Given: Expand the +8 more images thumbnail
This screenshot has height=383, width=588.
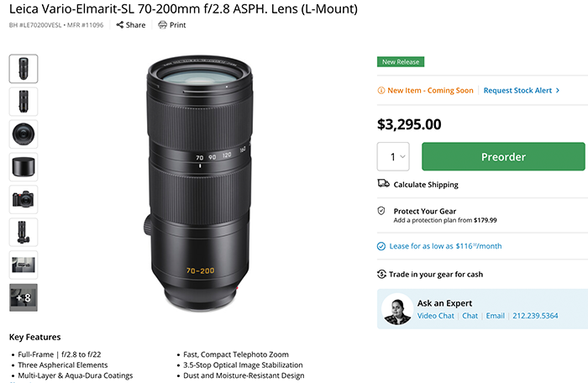Looking at the screenshot, I should (24, 298).
